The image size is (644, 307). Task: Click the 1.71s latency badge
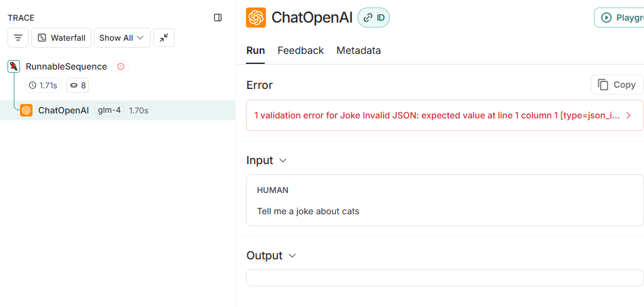(43, 85)
